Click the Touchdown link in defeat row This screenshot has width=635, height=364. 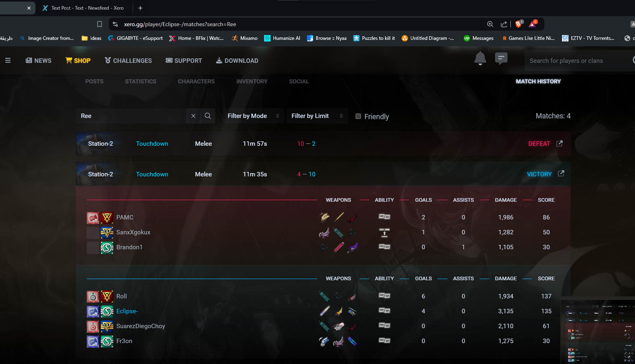point(152,144)
